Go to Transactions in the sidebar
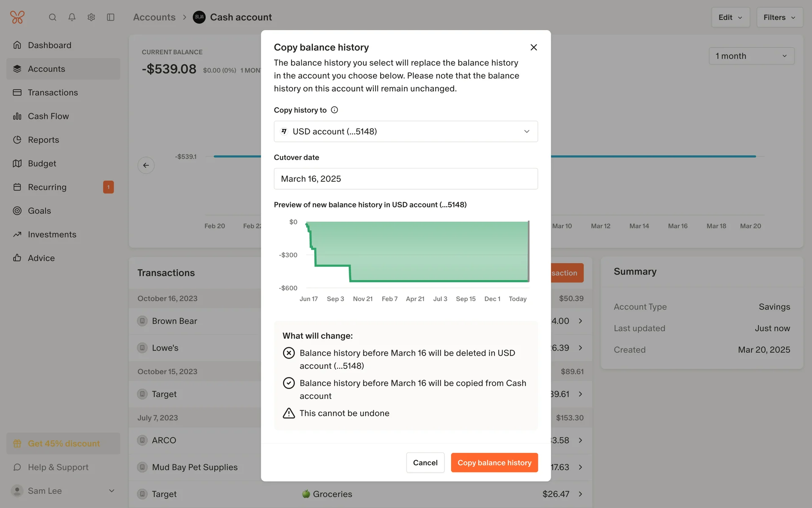 (x=53, y=93)
